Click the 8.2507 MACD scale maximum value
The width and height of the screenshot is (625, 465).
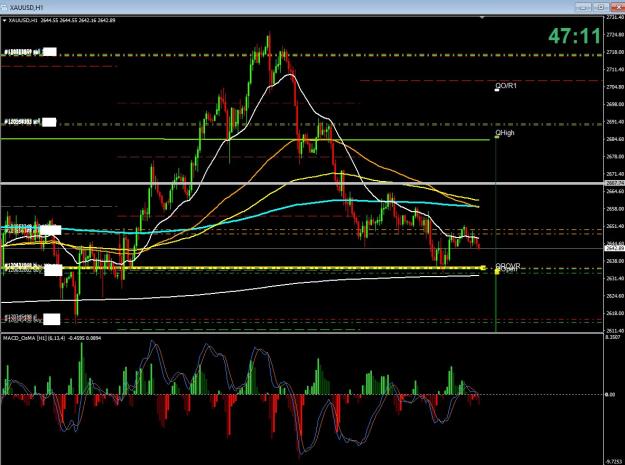click(x=614, y=337)
